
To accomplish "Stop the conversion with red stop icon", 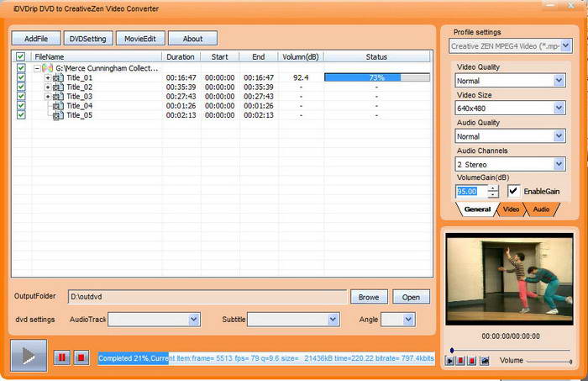I will (81, 357).
